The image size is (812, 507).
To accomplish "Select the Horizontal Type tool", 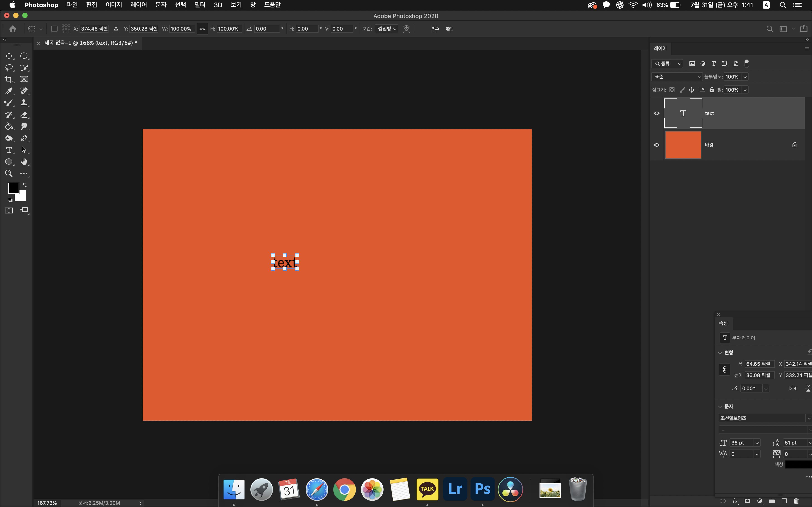I will (9, 150).
